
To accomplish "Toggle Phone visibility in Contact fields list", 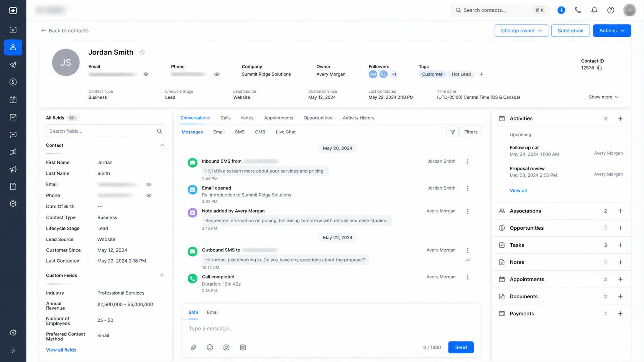I will [x=149, y=196].
